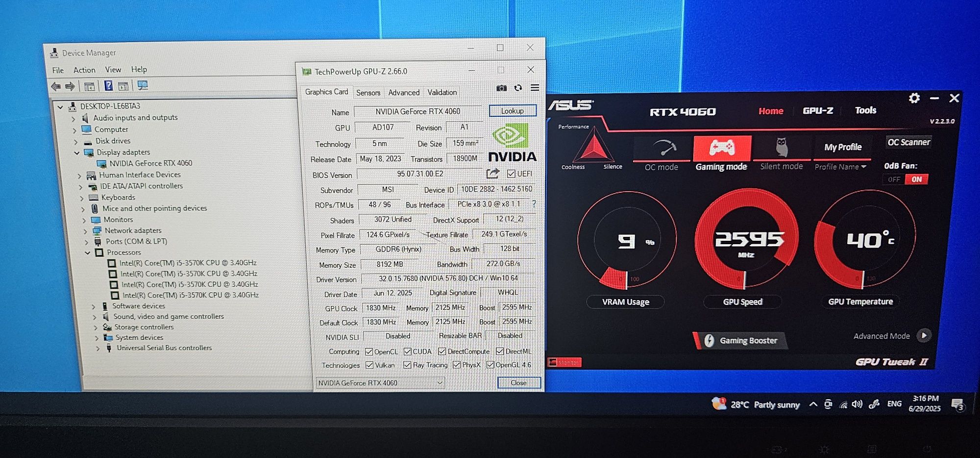Image resolution: width=980 pixels, height=458 pixels.
Task: Toggle the Ray Tracing checkbox
Action: (x=407, y=365)
